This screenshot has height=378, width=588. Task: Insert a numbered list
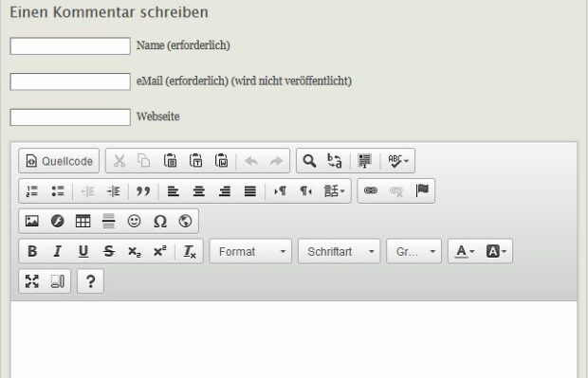coord(32,191)
